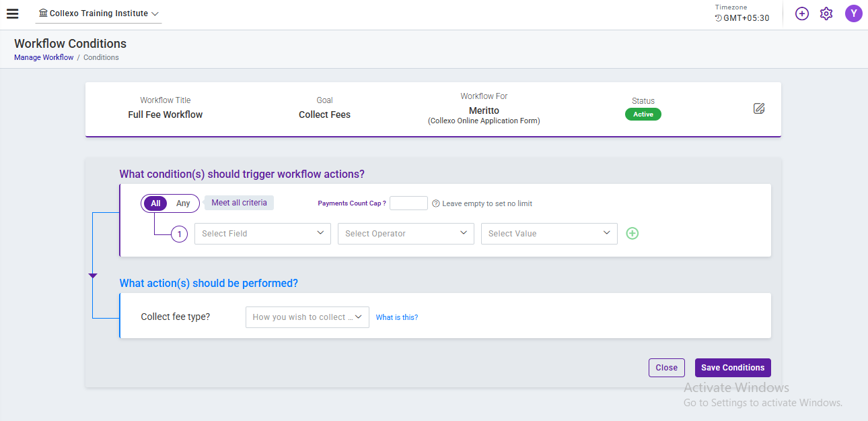Open the Select Value dropdown
The height and width of the screenshot is (421, 868).
[549, 234]
